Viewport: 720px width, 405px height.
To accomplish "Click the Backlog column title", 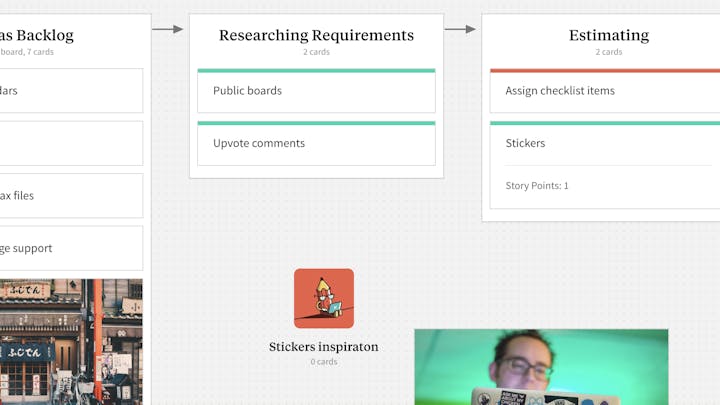I will coord(37,35).
